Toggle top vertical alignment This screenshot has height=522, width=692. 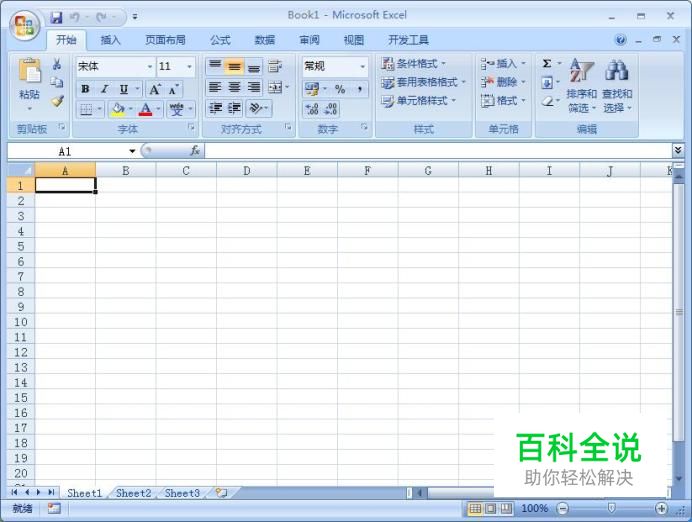215,67
